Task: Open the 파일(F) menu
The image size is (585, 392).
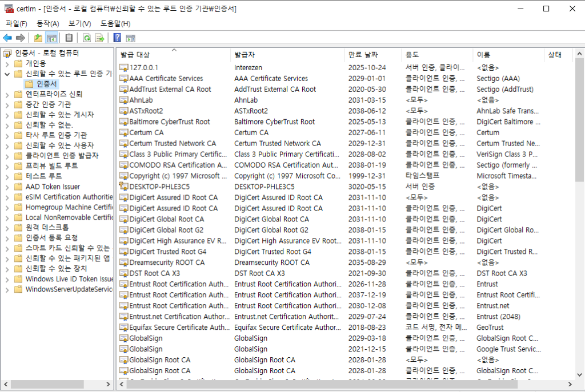Action: click(x=17, y=24)
